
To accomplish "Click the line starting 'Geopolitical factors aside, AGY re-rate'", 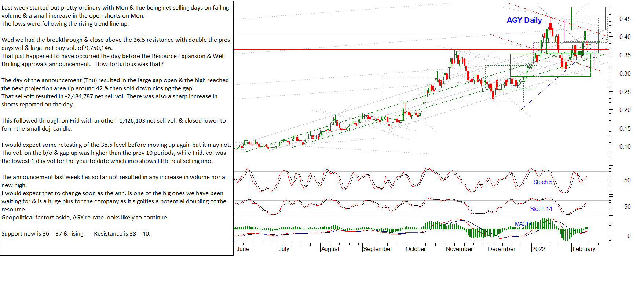I will [x=84, y=218].
